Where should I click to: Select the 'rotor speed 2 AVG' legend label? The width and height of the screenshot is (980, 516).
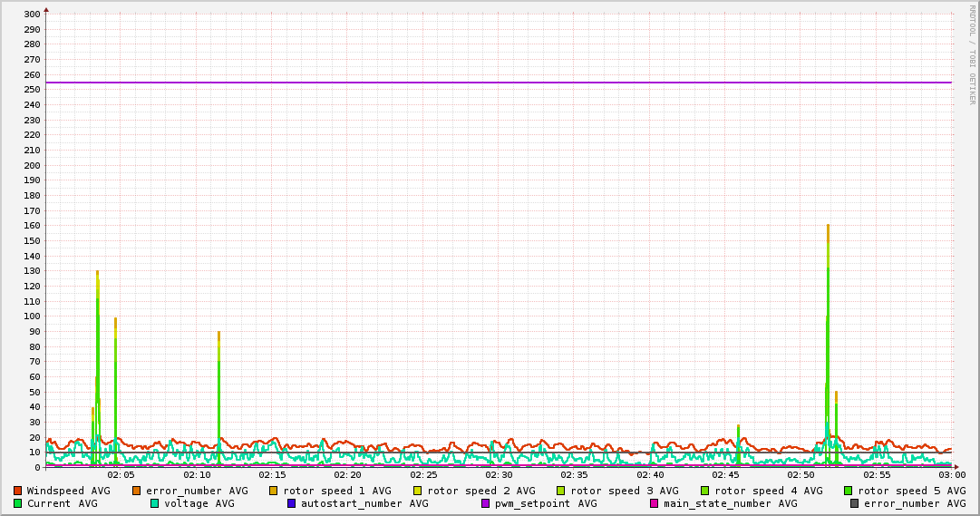[481, 491]
